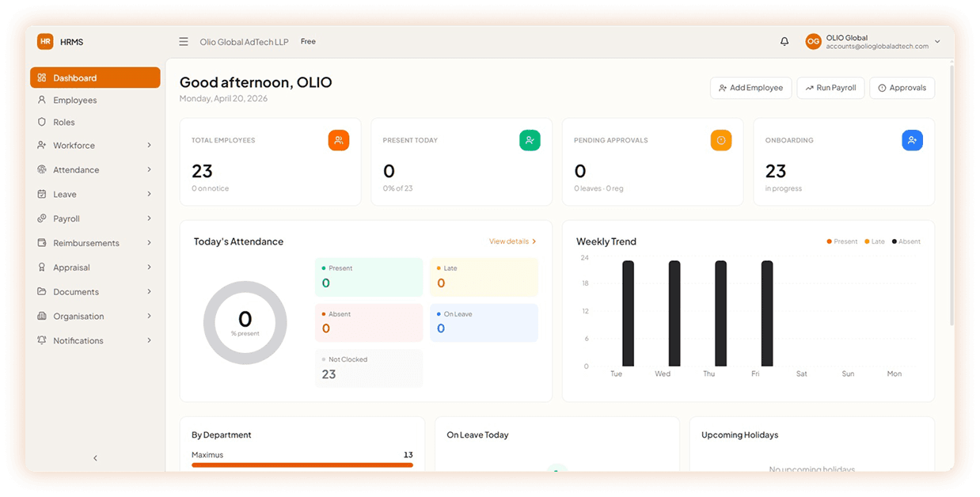Click the Total Employees orange icon
The width and height of the screenshot is (980, 497).
pos(339,140)
